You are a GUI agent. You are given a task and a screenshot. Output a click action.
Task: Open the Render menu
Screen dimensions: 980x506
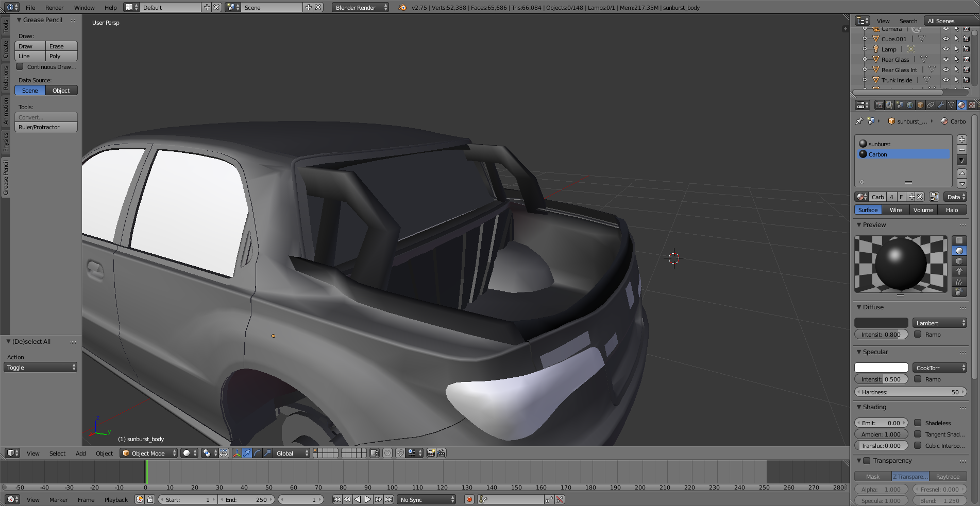[x=54, y=8]
